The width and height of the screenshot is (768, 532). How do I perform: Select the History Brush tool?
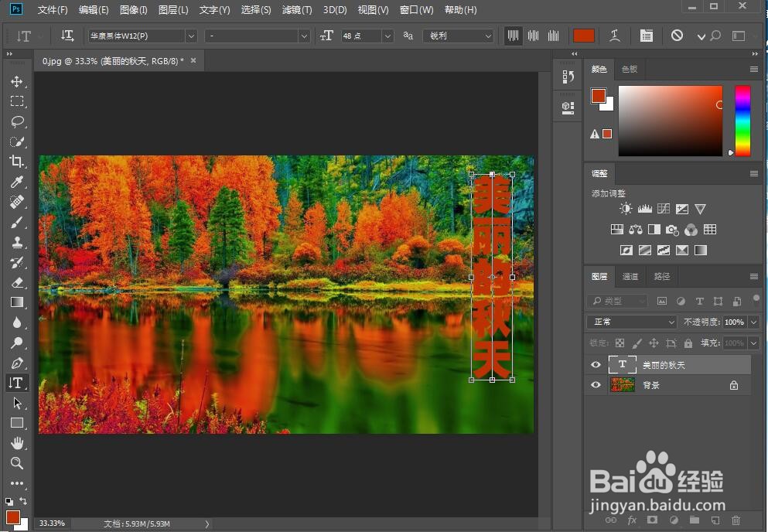click(17, 262)
